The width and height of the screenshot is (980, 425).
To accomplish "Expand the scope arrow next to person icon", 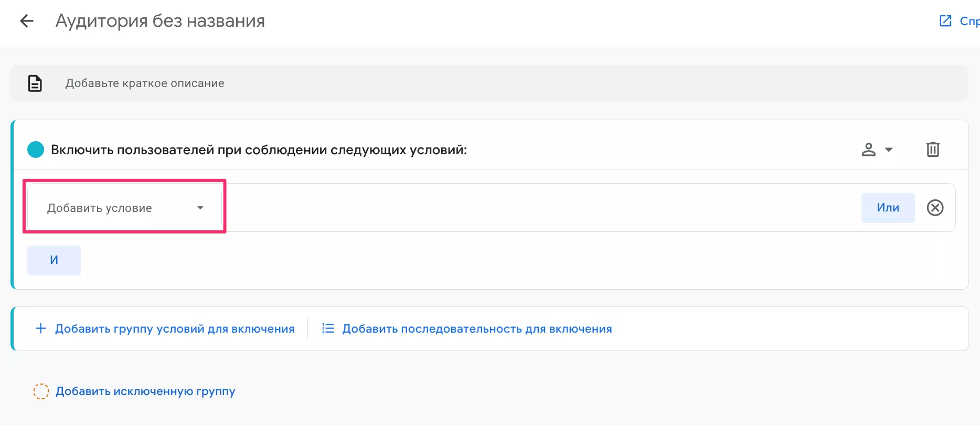I will click(889, 150).
